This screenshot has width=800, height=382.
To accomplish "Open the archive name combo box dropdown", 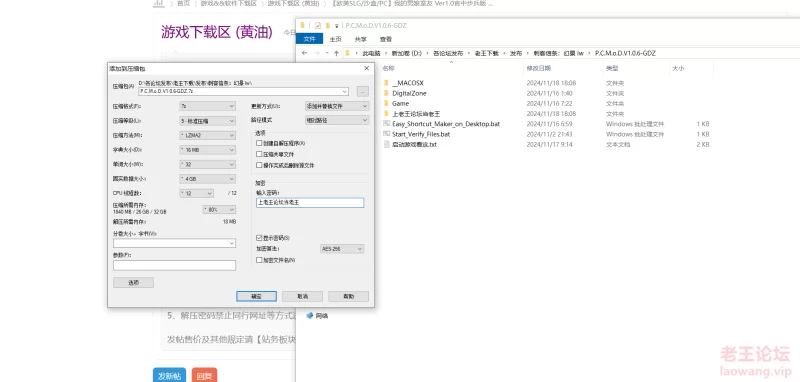I will 345,91.
